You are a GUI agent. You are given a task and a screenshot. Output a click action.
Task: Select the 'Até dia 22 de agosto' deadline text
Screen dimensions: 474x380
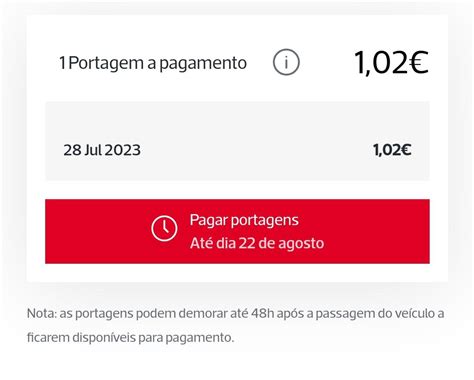tap(257, 243)
